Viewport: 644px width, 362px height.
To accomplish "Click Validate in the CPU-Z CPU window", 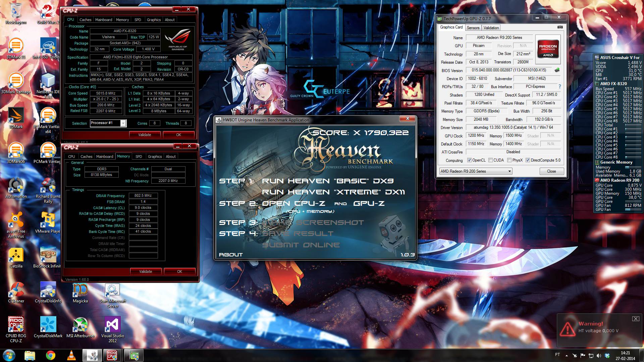I will coord(145,135).
